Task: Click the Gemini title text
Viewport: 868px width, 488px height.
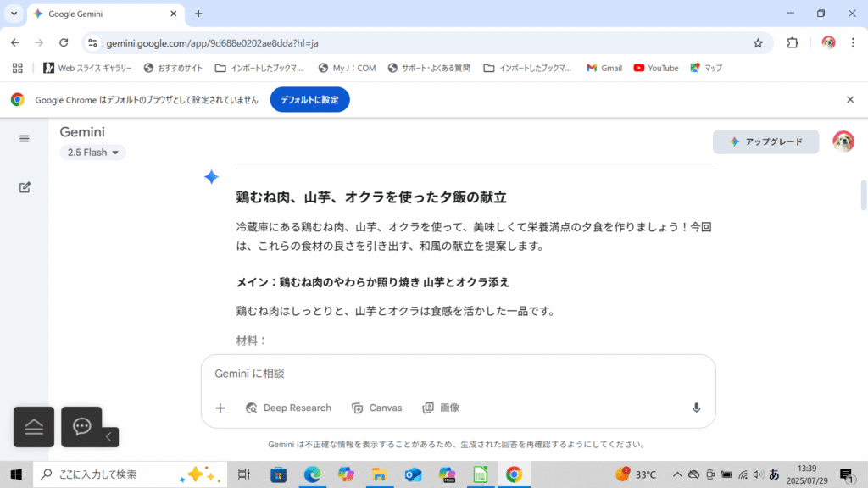Action: point(82,132)
